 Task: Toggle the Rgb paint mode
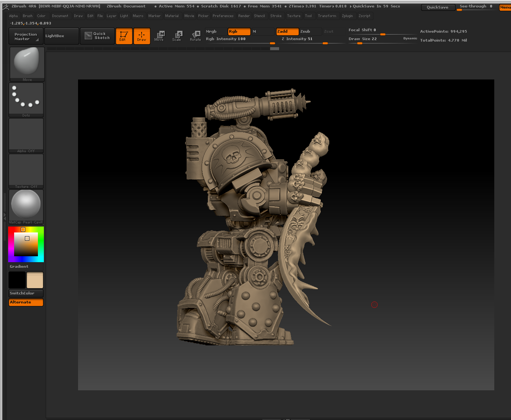pos(239,32)
